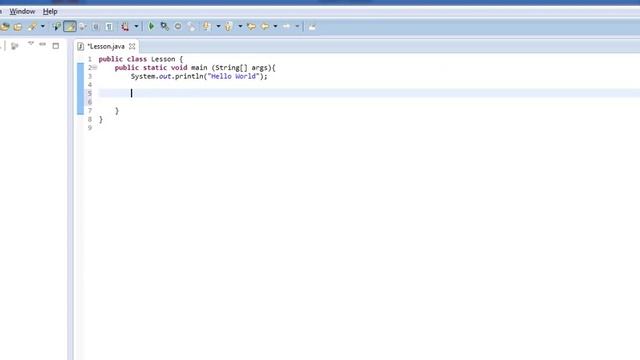Open the Back history dropdown arrow
Screen dimensions: 640x360
tap(275, 27)
